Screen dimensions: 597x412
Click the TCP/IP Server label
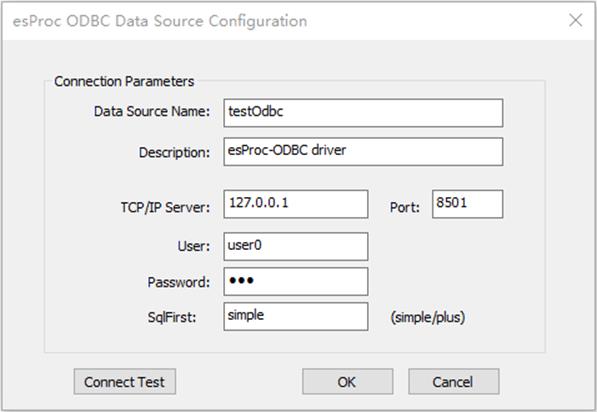pyautogui.click(x=165, y=208)
